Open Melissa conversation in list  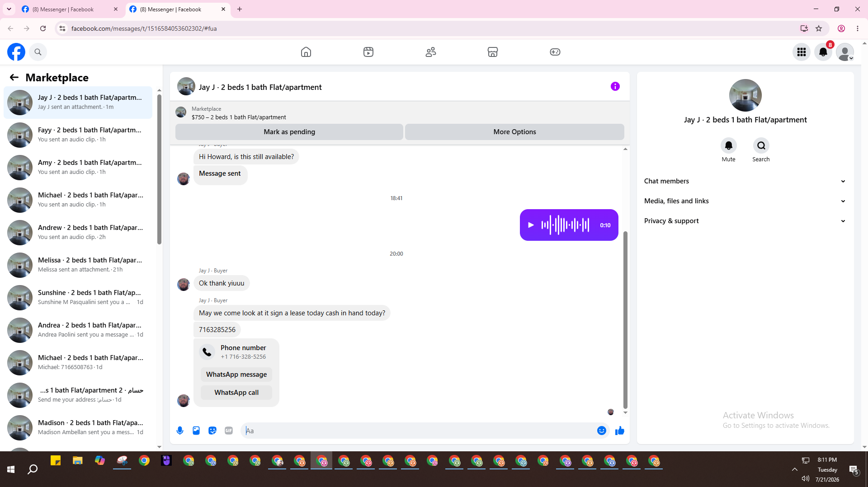(x=78, y=265)
